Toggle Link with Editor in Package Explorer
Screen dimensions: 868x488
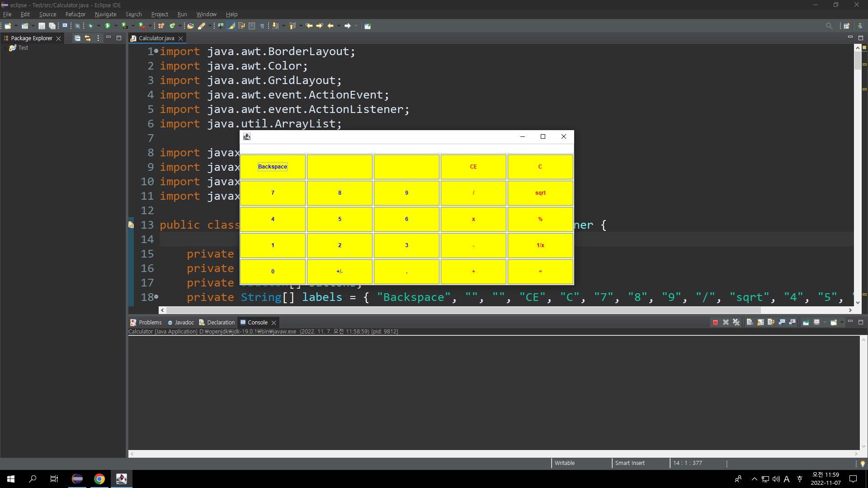(88, 38)
